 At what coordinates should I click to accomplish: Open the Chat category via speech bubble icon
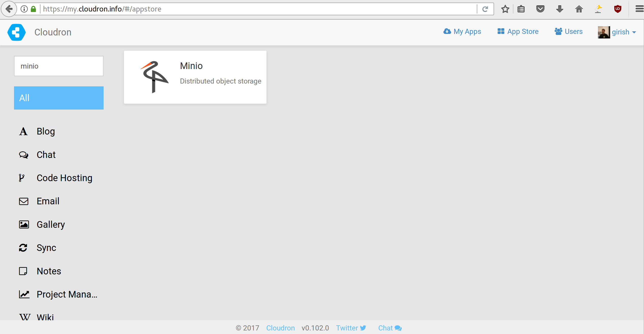(23, 155)
